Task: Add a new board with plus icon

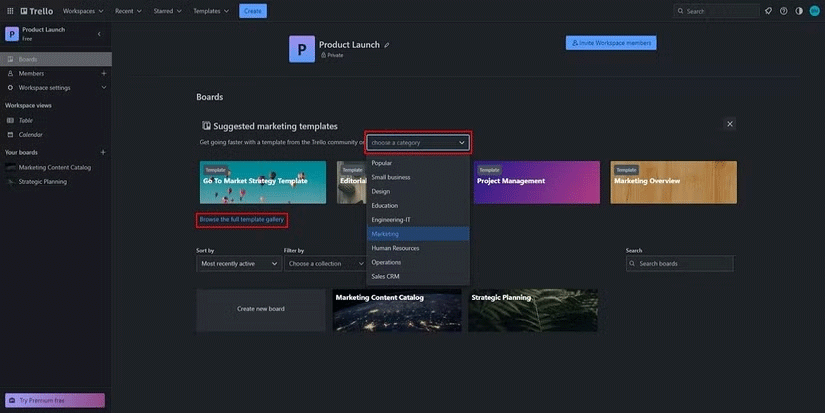Action: pos(103,152)
